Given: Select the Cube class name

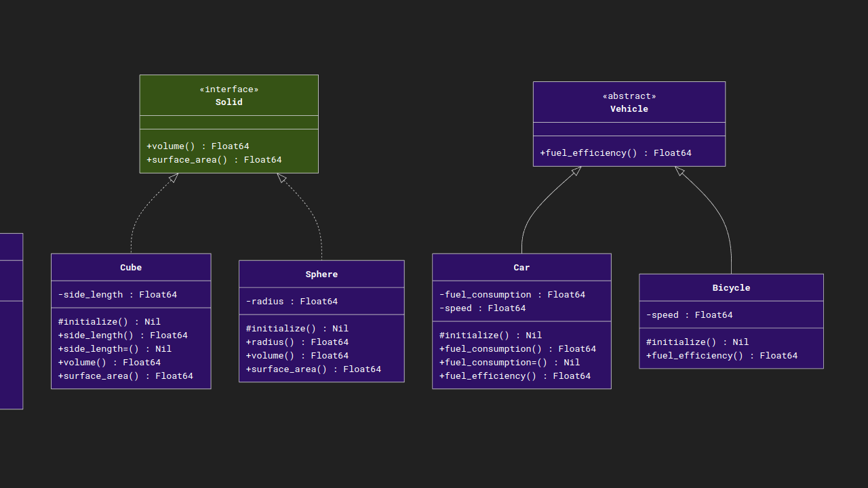Looking at the screenshot, I should pos(131,268).
